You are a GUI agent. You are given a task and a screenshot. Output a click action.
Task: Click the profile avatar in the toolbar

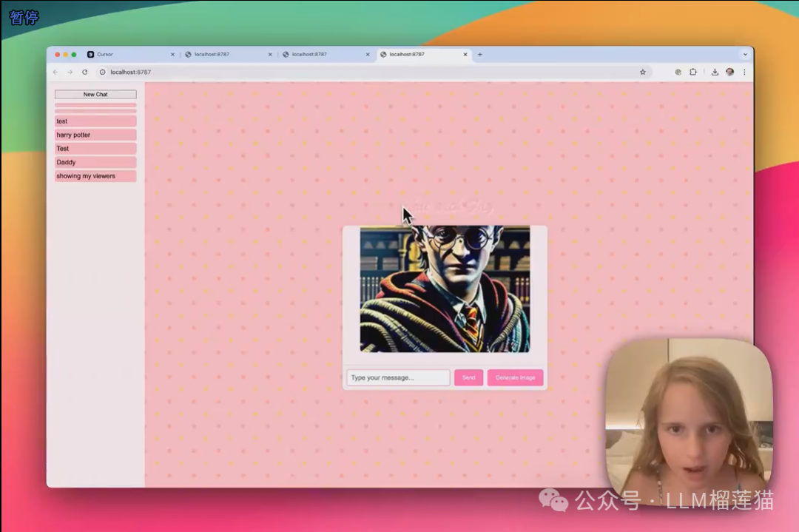click(729, 73)
